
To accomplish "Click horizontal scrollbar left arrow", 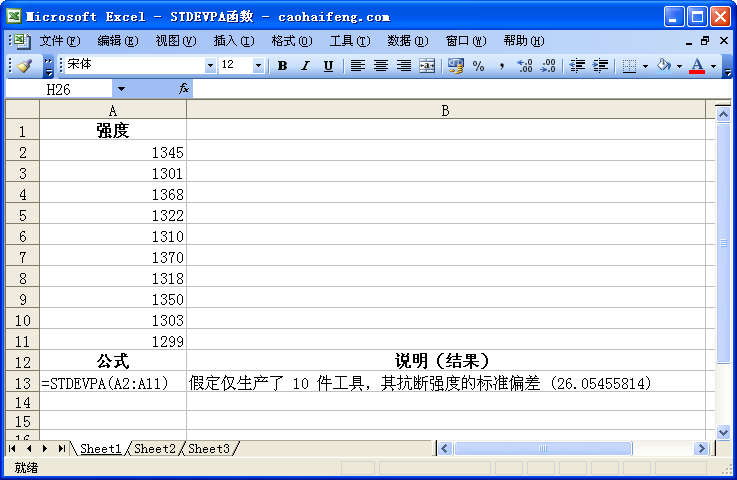I will coord(445,449).
